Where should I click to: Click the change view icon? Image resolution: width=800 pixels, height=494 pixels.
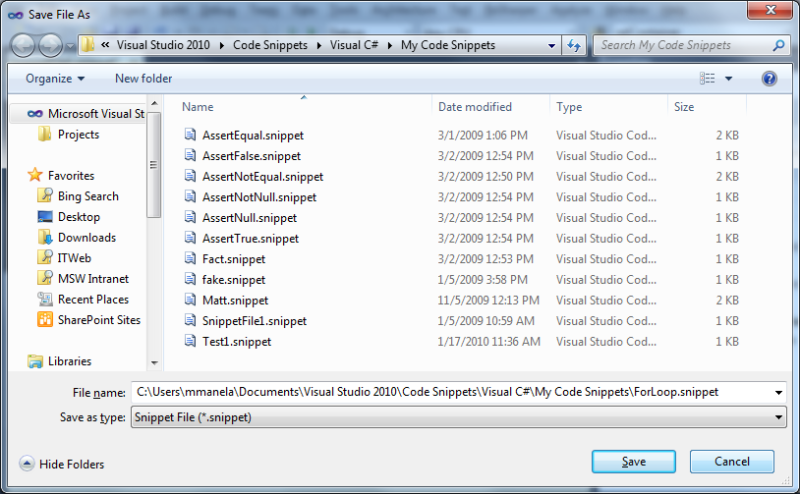(707, 79)
